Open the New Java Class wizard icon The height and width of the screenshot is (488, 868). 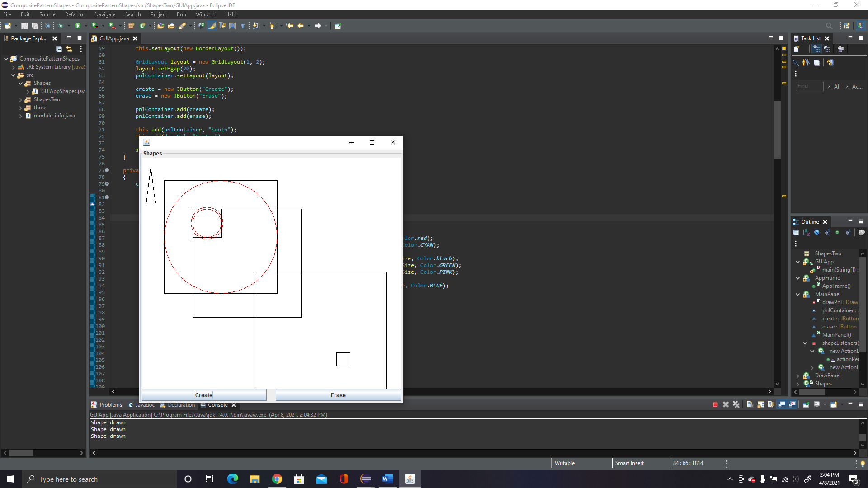tap(142, 26)
